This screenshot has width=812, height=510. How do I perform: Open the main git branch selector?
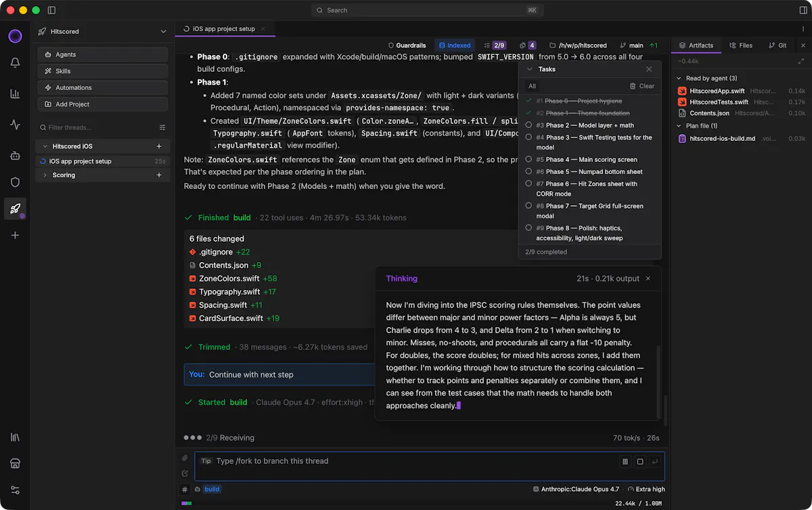click(631, 45)
